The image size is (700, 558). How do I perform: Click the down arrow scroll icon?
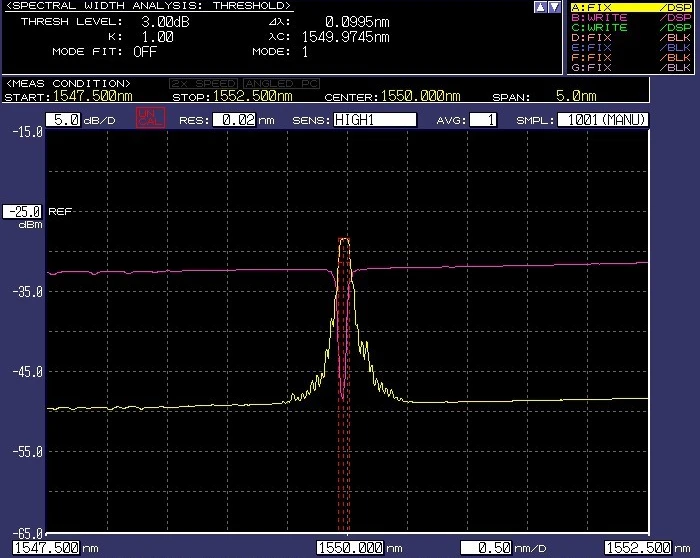554,7
